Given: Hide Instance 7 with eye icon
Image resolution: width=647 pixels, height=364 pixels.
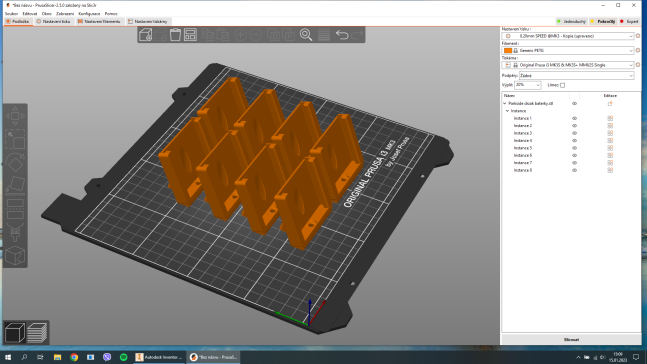Looking at the screenshot, I should (574, 163).
